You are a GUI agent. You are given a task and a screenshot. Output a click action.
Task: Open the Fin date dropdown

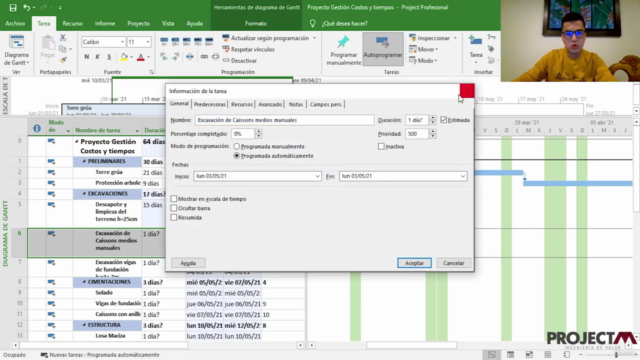pos(463,176)
